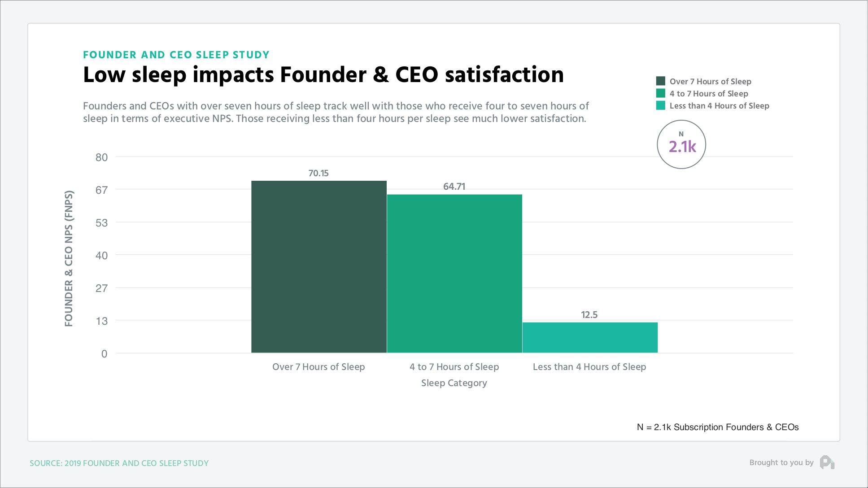Click the Less than 4 Hours legend text
This screenshot has height=488, width=868.
point(719,105)
